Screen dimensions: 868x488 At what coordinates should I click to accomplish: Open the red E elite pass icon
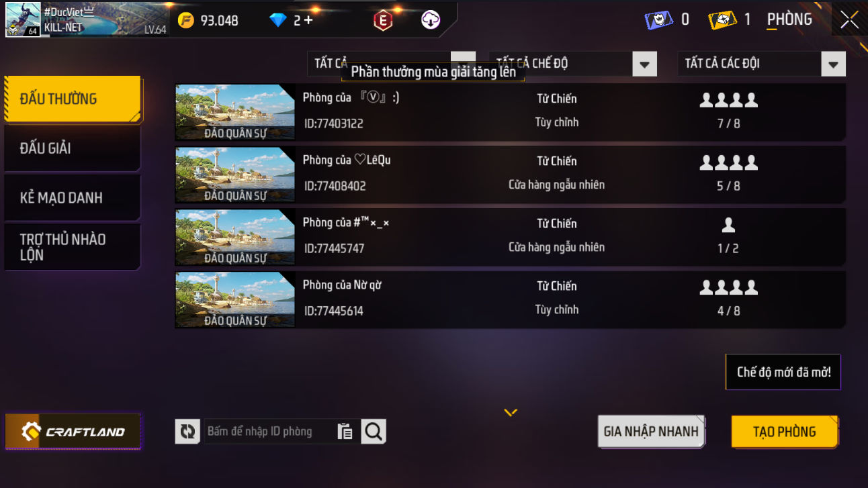pyautogui.click(x=383, y=21)
